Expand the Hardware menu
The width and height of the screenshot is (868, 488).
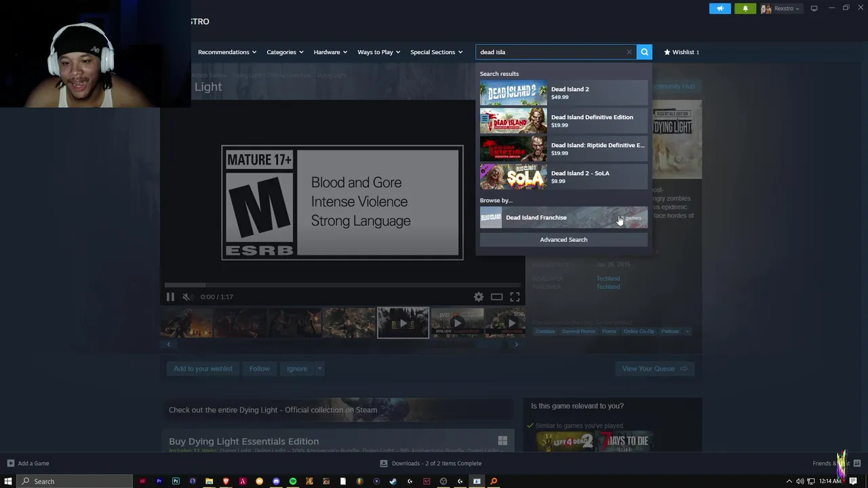[x=330, y=52]
